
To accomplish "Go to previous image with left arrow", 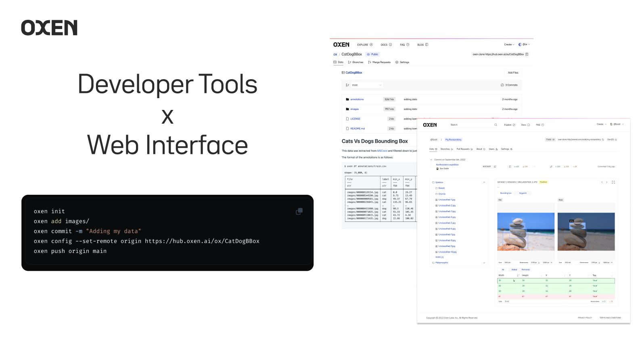I will (602, 182).
